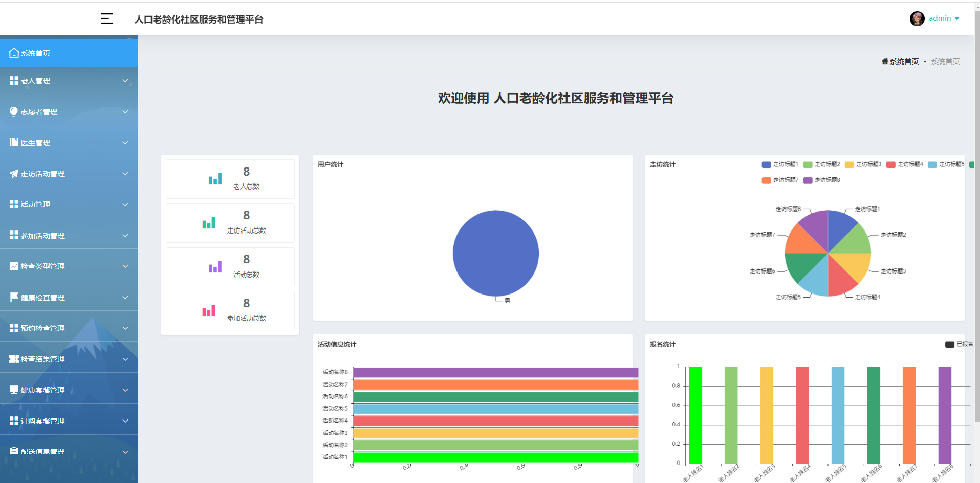The height and width of the screenshot is (483, 980).
Task: Click the bright green 老人姓名1 column bar
Action: tap(695, 415)
